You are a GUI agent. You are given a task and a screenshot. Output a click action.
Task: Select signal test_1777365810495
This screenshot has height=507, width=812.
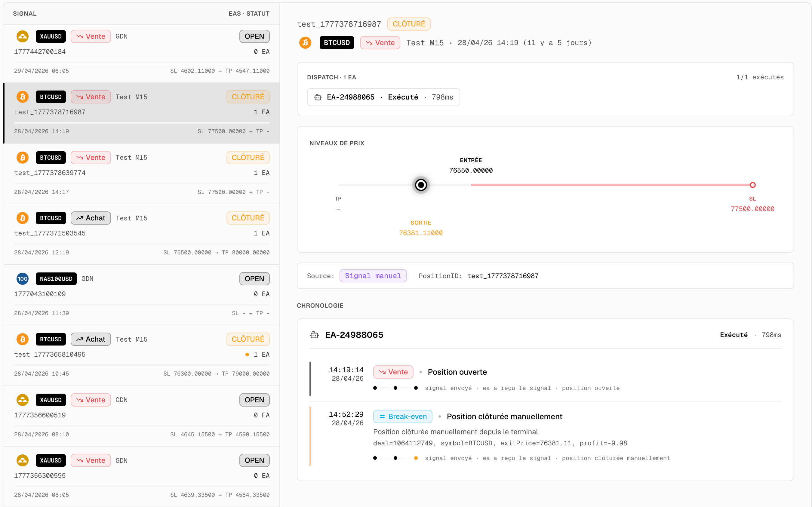click(50, 355)
